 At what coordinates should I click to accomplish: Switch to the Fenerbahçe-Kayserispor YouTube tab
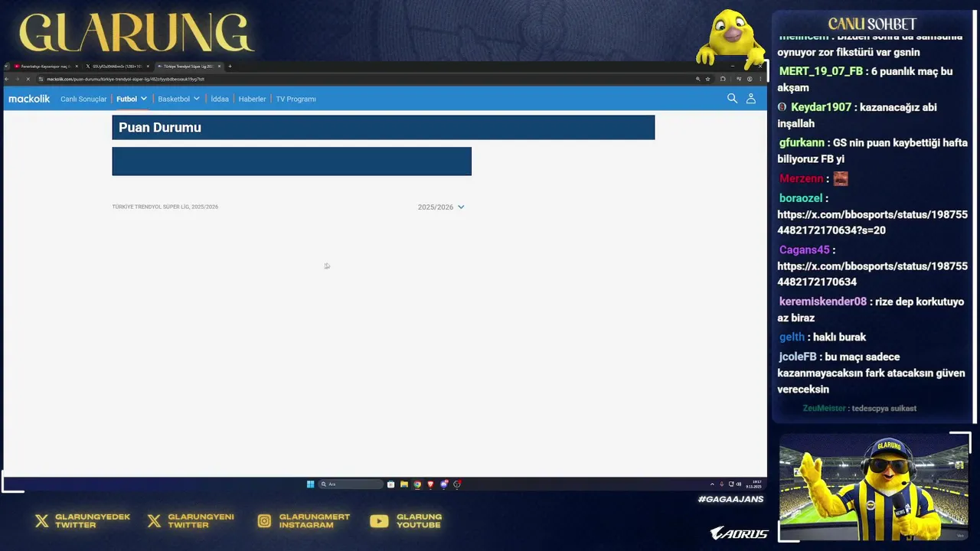pos(44,67)
